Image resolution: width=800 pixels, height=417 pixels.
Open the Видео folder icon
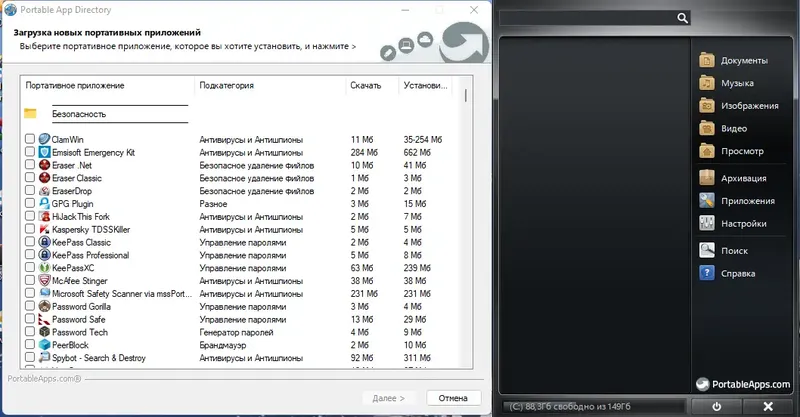[707, 128]
